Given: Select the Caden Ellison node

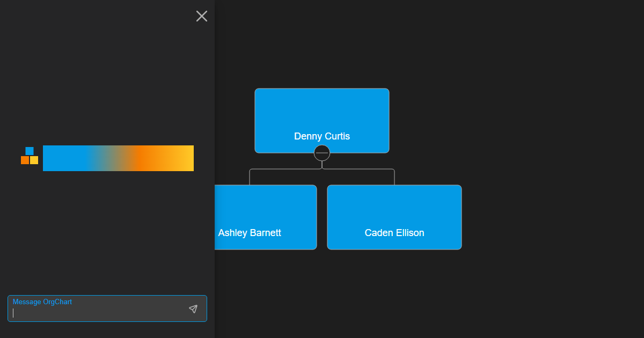Looking at the screenshot, I should [x=394, y=217].
